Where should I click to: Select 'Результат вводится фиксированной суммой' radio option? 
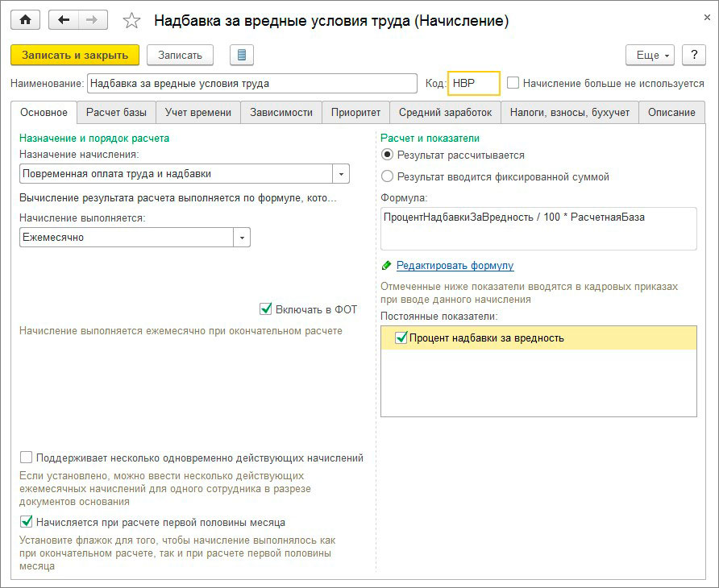click(x=388, y=176)
